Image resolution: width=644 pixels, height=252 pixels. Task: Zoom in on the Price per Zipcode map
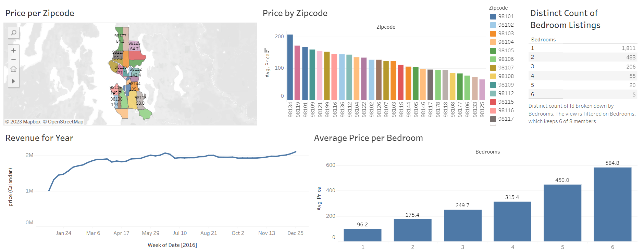[13, 50]
